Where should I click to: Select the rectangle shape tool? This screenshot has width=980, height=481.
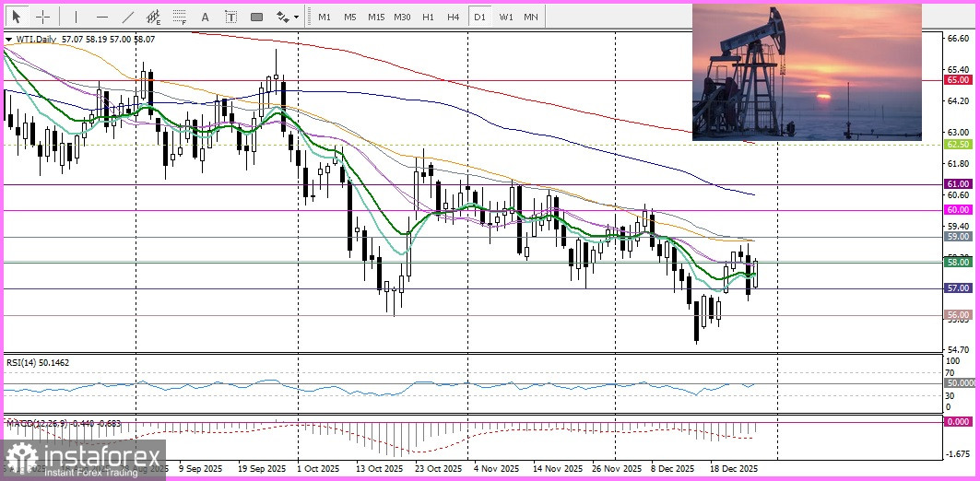[256, 17]
